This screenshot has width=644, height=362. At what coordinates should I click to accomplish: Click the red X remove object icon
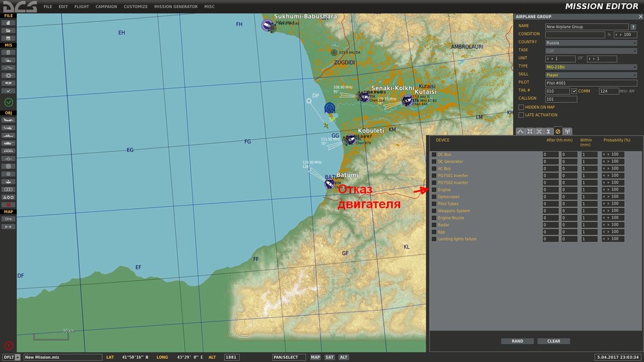tap(8, 205)
